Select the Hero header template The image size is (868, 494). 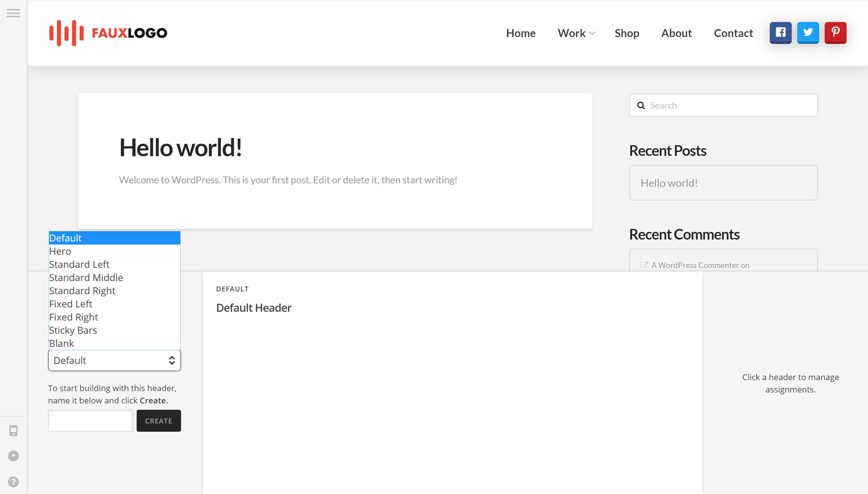tap(114, 251)
